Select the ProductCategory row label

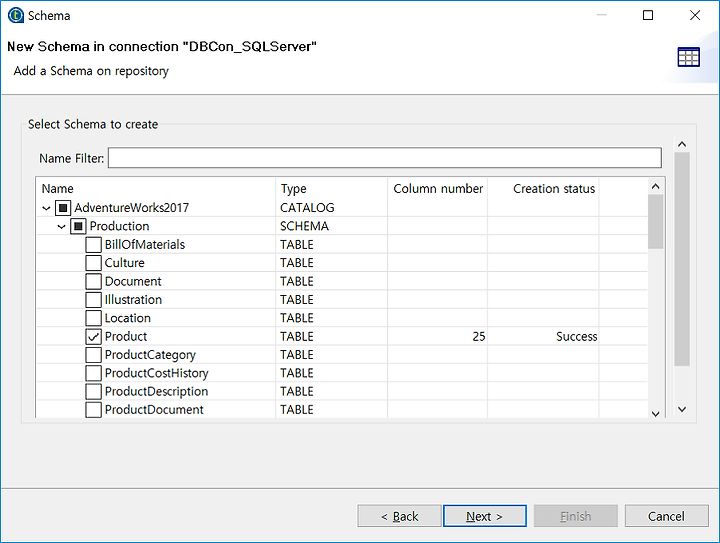pos(150,355)
